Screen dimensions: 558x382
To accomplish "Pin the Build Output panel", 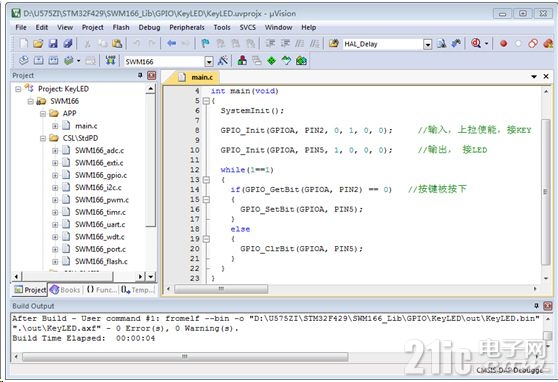I will click(x=537, y=306).
